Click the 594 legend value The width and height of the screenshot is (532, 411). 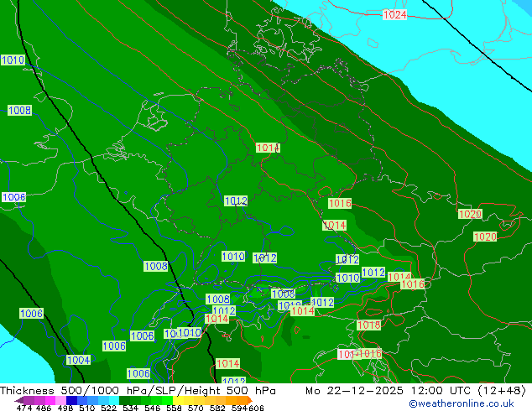pos(239,408)
